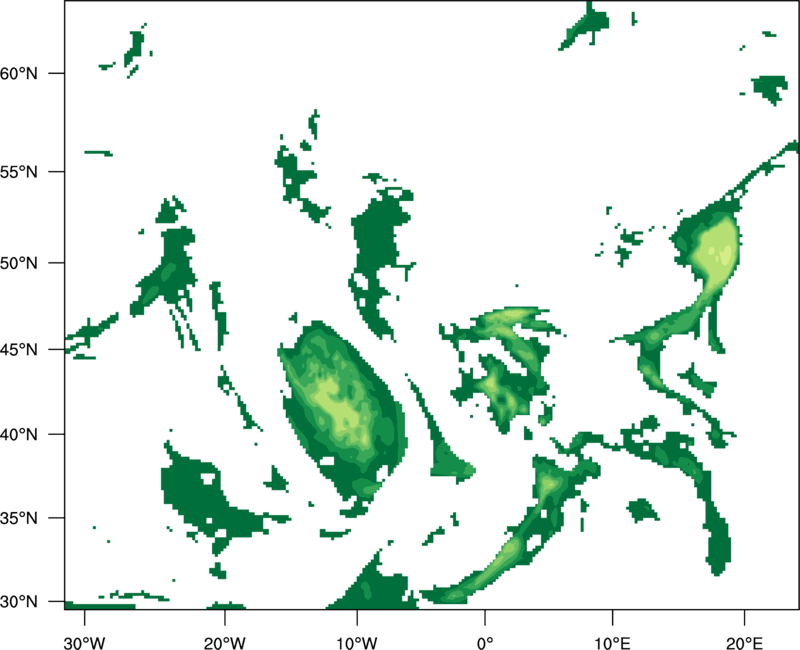Click the 30°N latitude label
This screenshot has height=650, width=800.
(x=19, y=602)
